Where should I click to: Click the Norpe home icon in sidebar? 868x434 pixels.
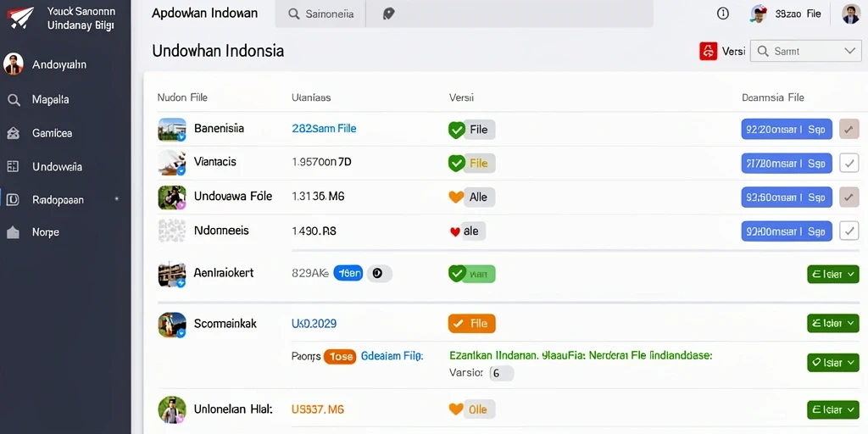[14, 232]
